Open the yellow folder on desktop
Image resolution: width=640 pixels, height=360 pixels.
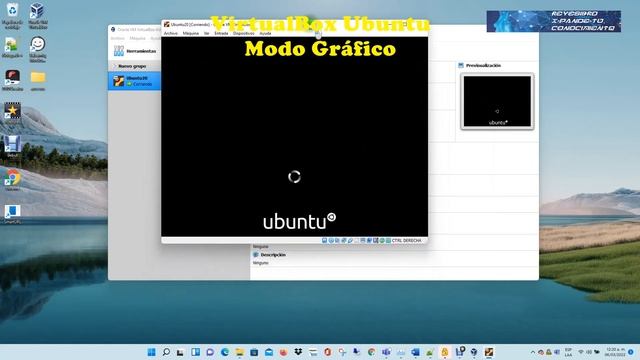click(38, 80)
